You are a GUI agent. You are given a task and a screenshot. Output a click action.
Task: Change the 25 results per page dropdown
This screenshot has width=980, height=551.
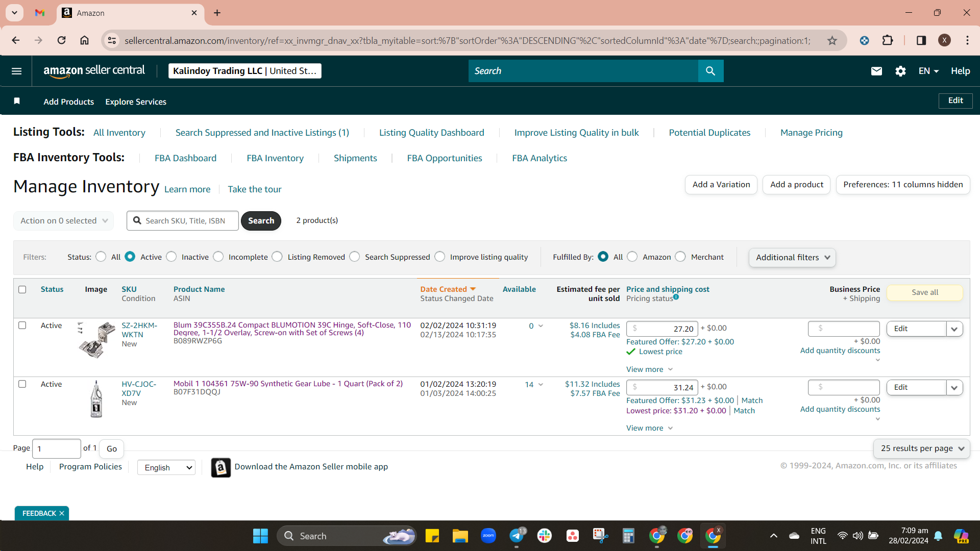[921, 448]
